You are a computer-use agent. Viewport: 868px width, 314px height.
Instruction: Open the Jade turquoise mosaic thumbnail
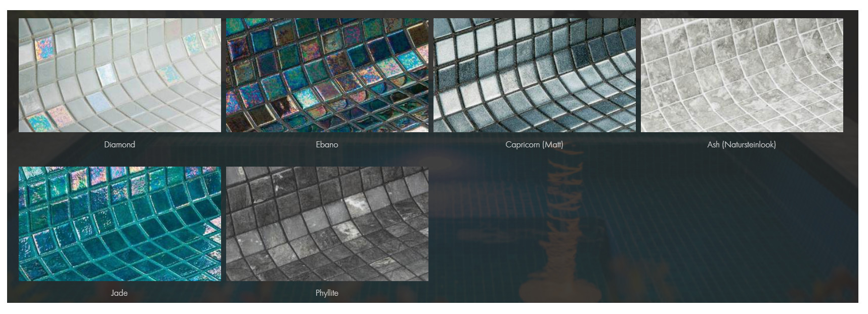pos(120,224)
